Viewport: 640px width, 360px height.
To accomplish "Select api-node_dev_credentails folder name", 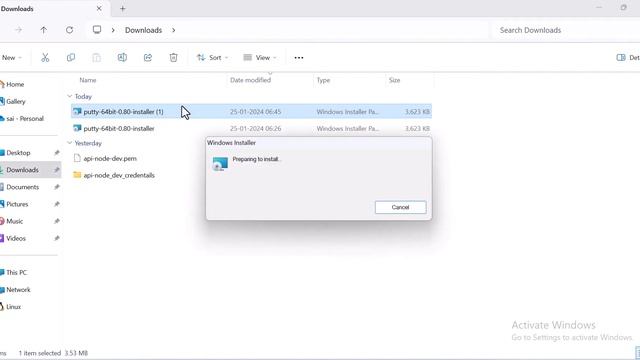I will (x=119, y=175).
